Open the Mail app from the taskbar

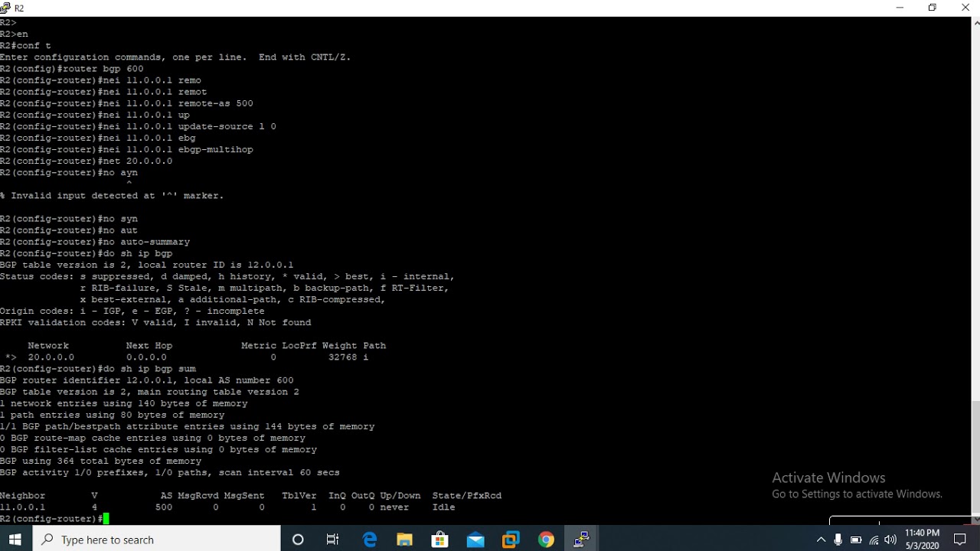(x=475, y=540)
